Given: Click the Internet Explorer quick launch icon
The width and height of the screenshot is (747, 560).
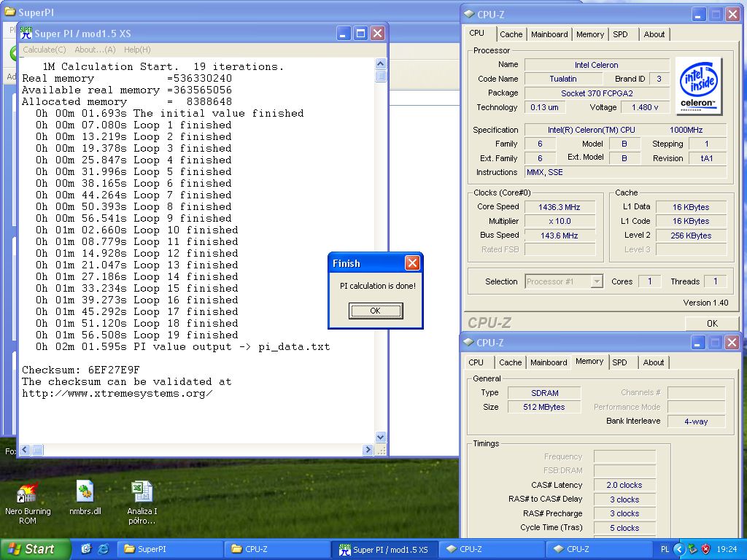Looking at the screenshot, I should point(103,549).
